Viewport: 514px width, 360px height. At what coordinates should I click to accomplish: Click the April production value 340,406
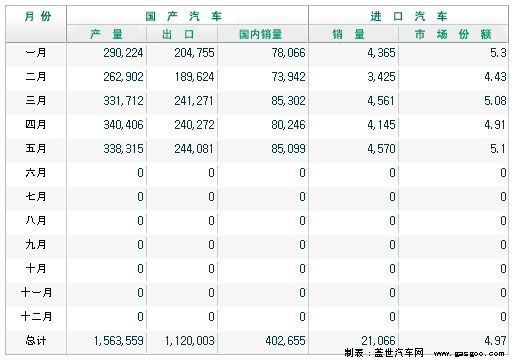(123, 125)
